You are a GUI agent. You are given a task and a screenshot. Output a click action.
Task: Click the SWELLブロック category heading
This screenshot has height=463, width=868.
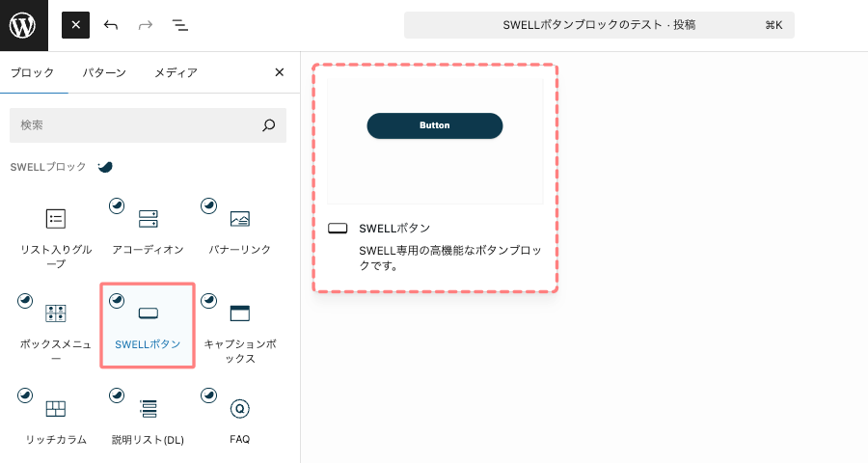(x=48, y=167)
